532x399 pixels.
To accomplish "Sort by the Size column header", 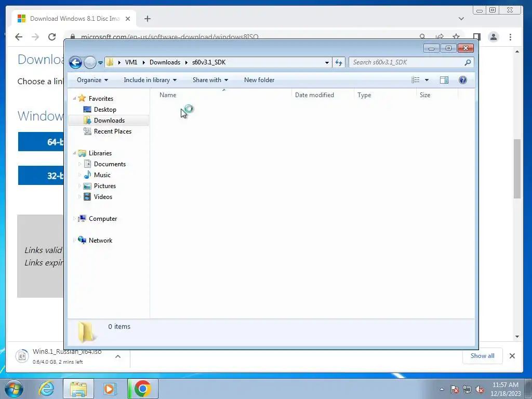I will point(437,95).
